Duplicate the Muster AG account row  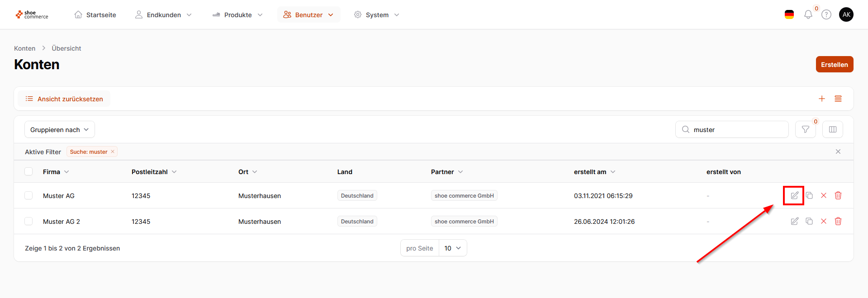[809, 195]
